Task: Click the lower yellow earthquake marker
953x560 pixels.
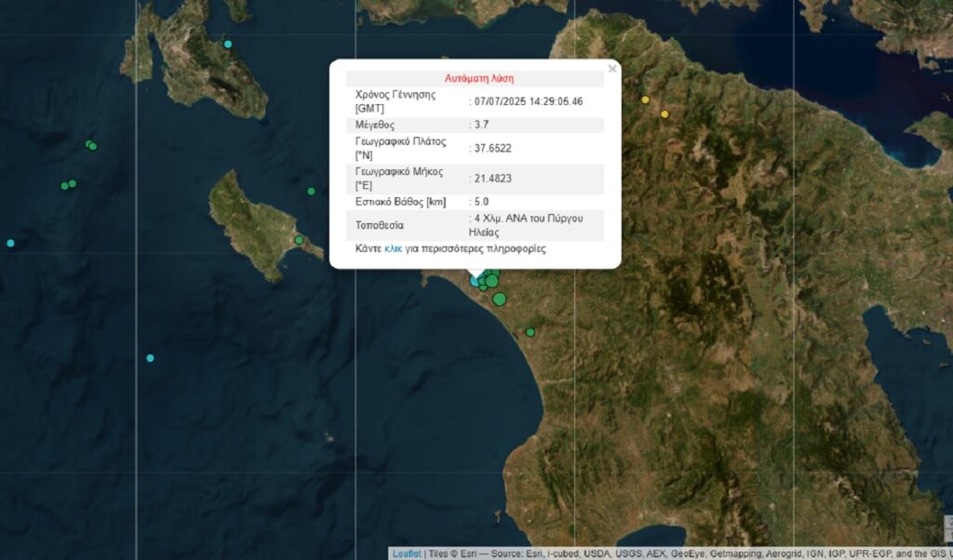Action: point(664,114)
